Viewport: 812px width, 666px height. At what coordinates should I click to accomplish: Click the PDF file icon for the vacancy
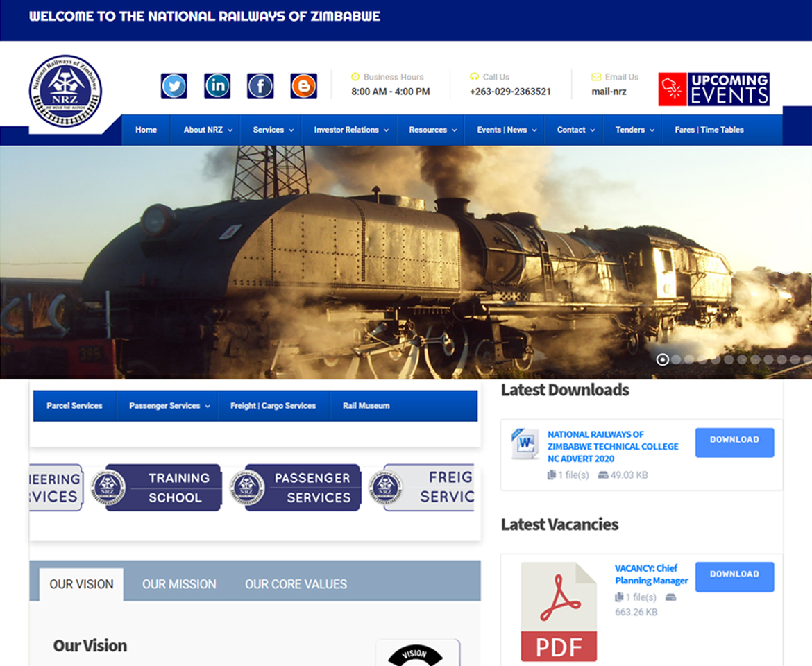coord(559,611)
